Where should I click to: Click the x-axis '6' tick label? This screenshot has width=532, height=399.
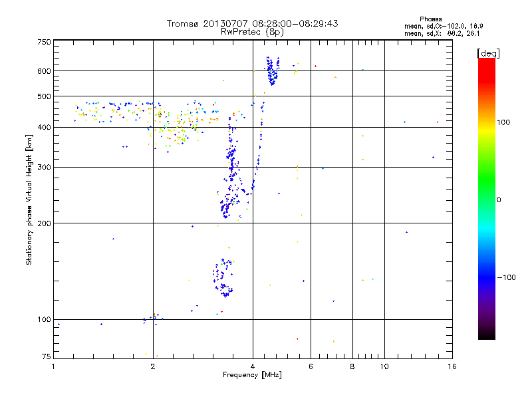point(311,366)
